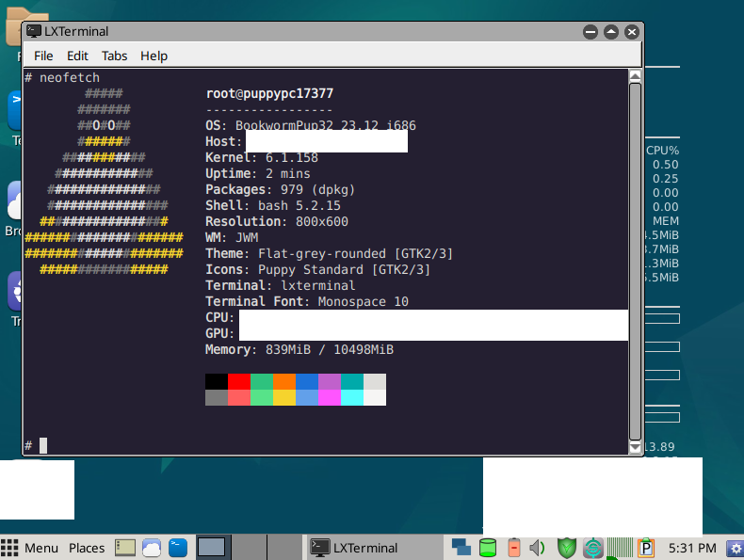Launch the cloud browser icon in taskbar
This screenshot has height=560, width=744.
[x=152, y=548]
